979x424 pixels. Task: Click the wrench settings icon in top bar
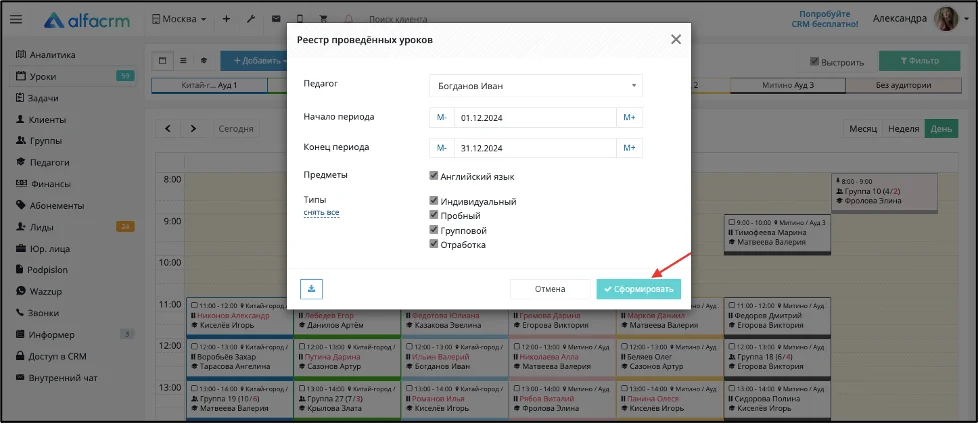click(x=251, y=19)
